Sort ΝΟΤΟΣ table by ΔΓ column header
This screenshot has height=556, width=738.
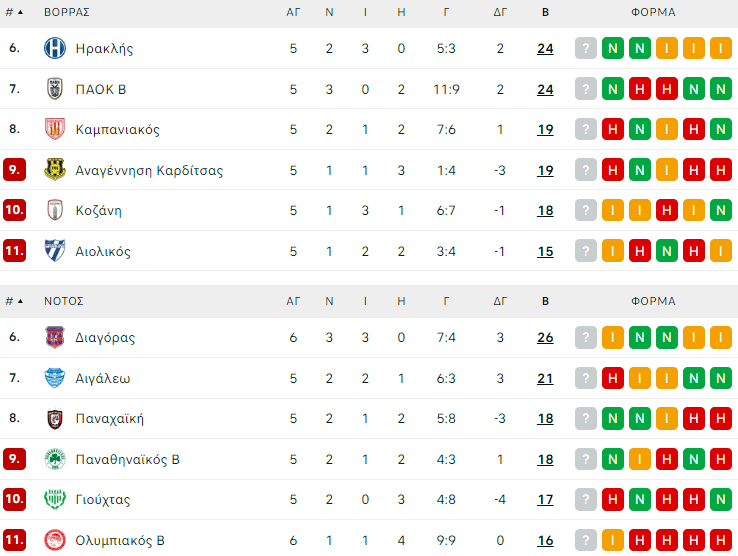click(500, 300)
